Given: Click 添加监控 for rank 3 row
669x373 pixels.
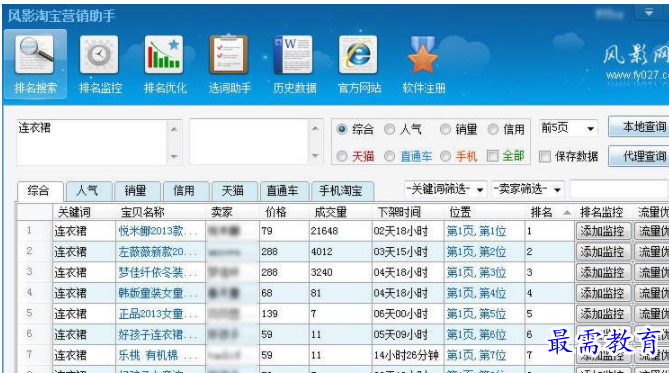Looking at the screenshot, I should pos(603,272).
